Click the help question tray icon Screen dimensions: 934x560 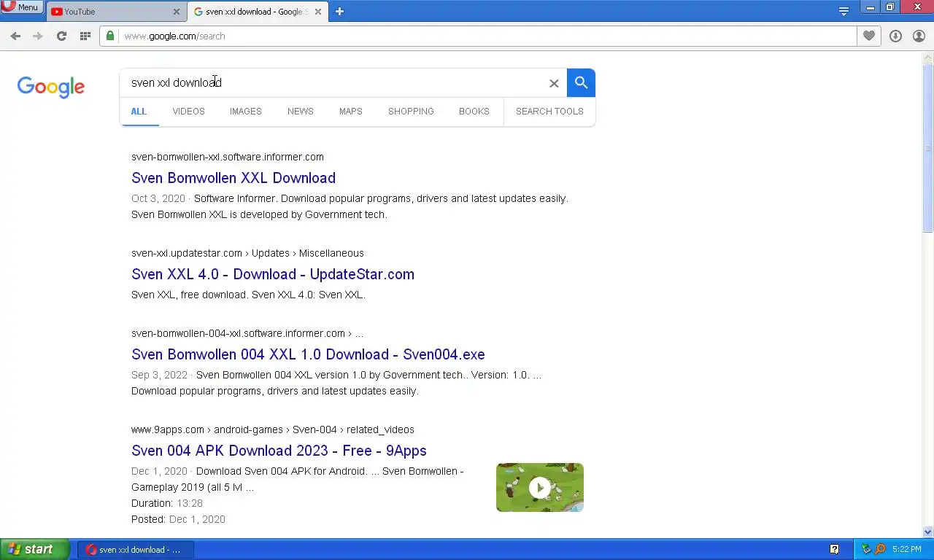835,549
